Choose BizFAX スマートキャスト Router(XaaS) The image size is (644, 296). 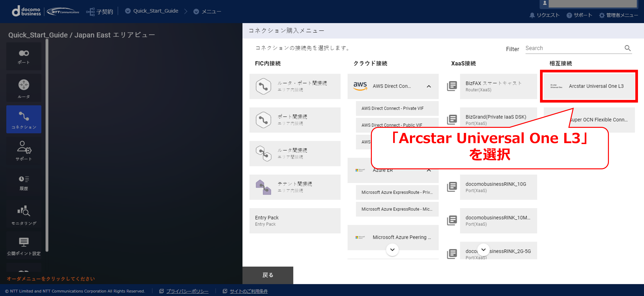498,86
